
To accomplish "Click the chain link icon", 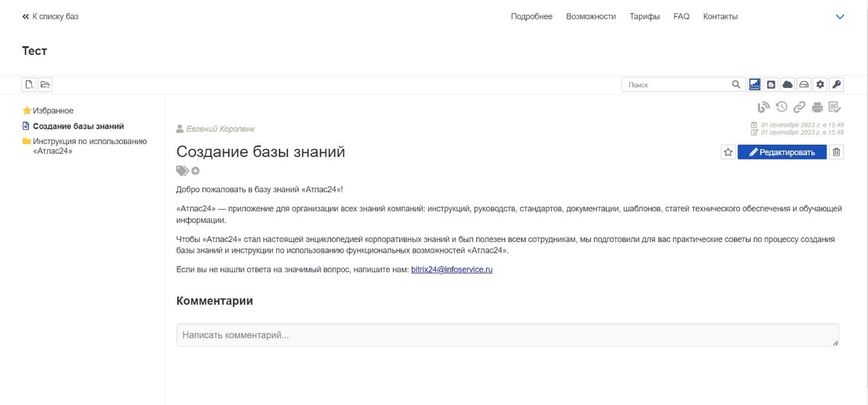I will 800,107.
